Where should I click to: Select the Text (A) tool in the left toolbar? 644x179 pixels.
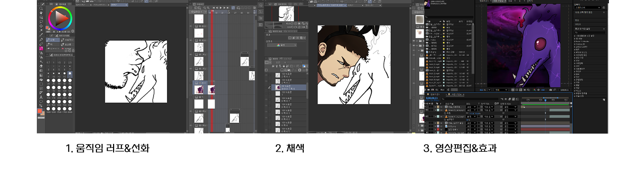tap(41, 97)
